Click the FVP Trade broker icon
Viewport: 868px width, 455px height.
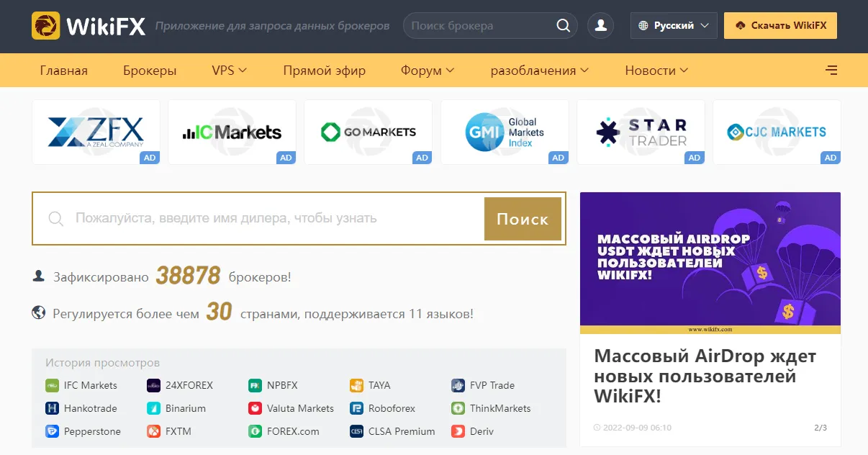tap(458, 385)
